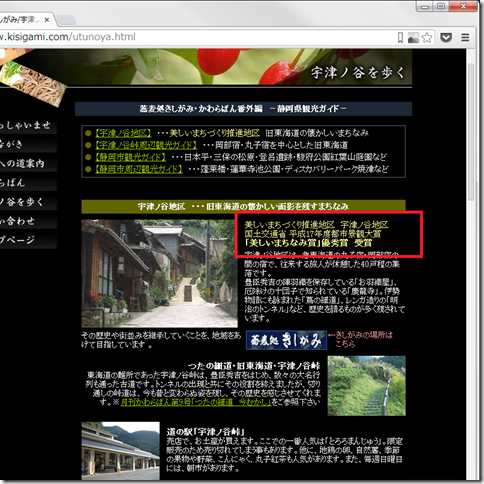Click the 「美しいまちなみ賞」優秀賞 受賞 text
Image resolution: width=484 pixels, height=484 pixels.
pos(308,243)
